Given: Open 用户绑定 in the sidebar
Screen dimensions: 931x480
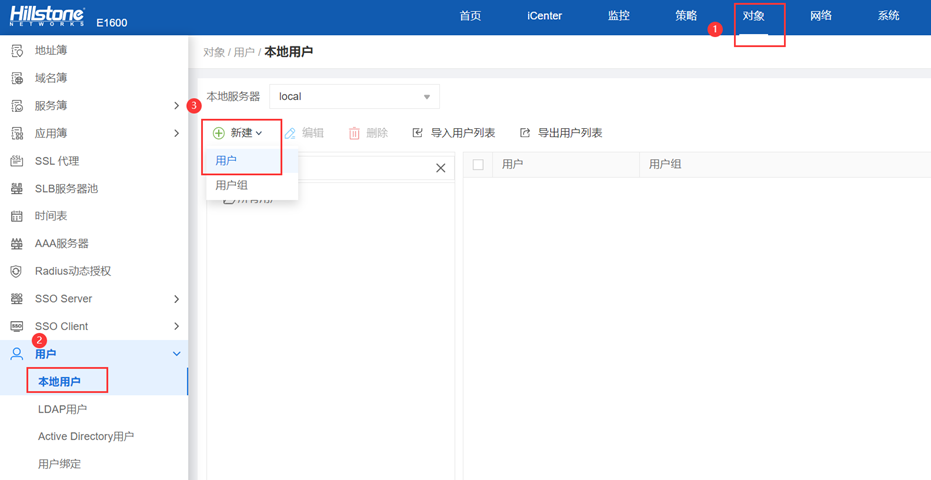Looking at the screenshot, I should (59, 464).
